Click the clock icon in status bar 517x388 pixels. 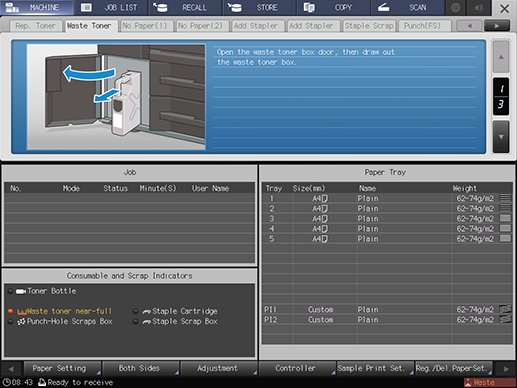(6, 382)
